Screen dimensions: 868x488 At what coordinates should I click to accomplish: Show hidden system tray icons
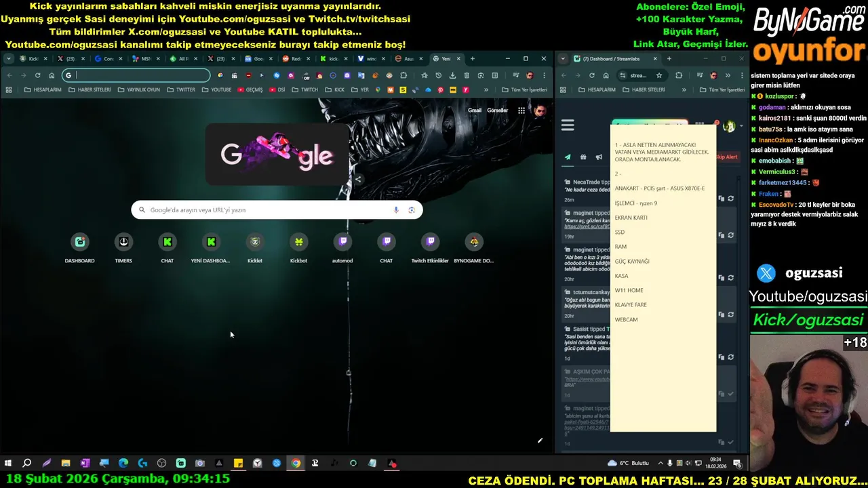(661, 464)
